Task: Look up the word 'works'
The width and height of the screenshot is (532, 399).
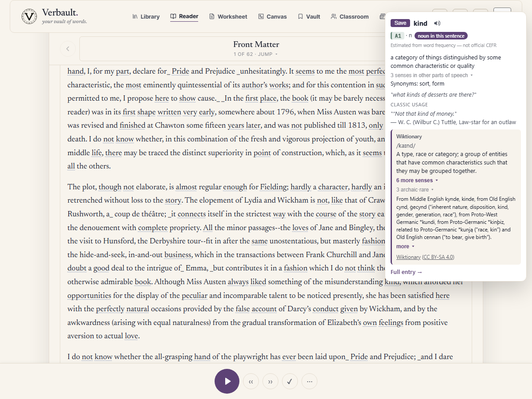Action: pyautogui.click(x=279, y=85)
